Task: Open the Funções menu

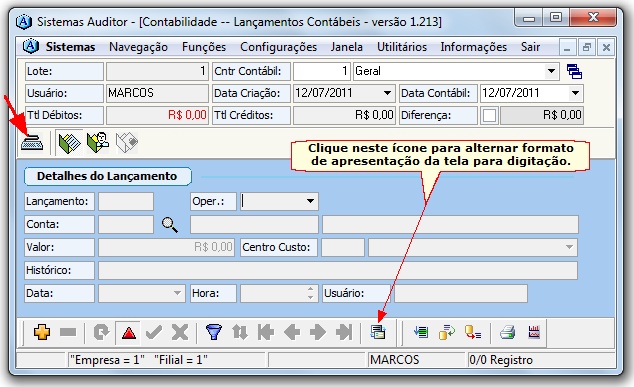Action: pyautogui.click(x=204, y=47)
